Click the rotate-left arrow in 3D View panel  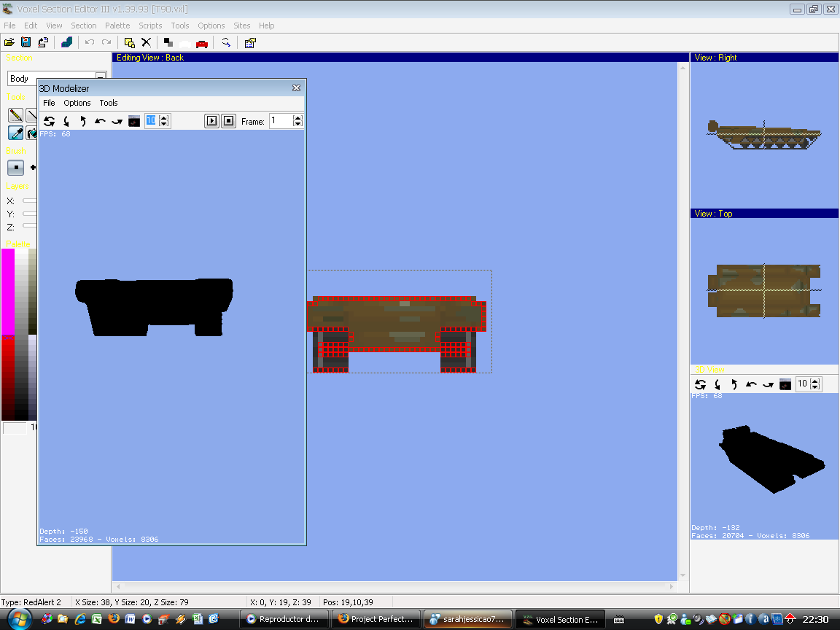(752, 384)
